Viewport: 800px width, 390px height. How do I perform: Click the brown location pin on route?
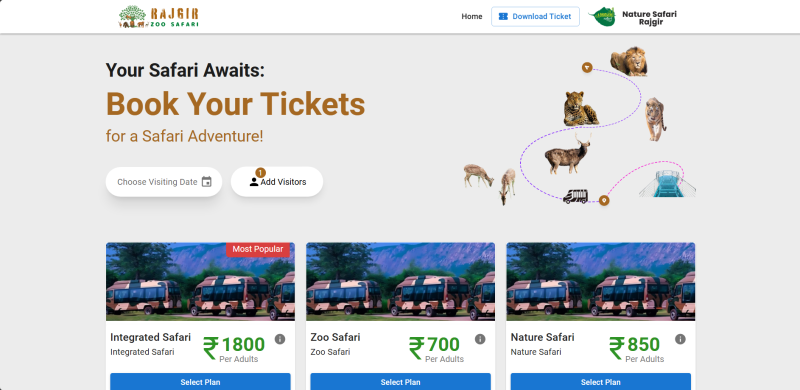click(x=604, y=200)
